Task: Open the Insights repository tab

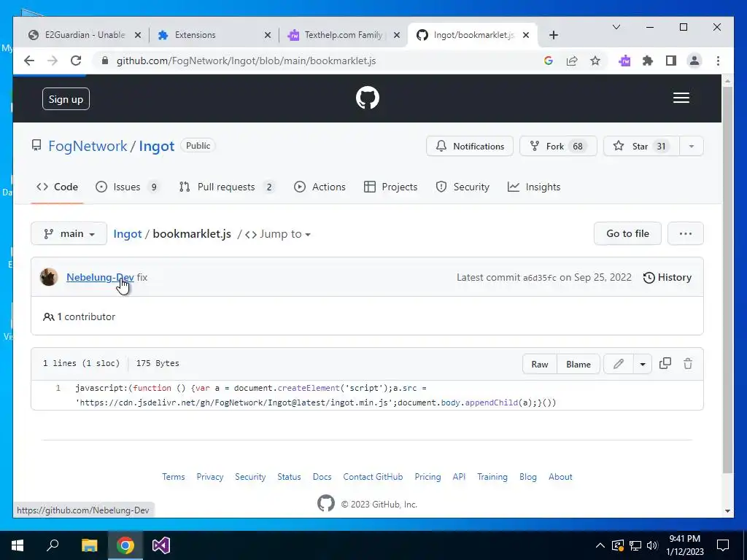Action: tap(534, 187)
